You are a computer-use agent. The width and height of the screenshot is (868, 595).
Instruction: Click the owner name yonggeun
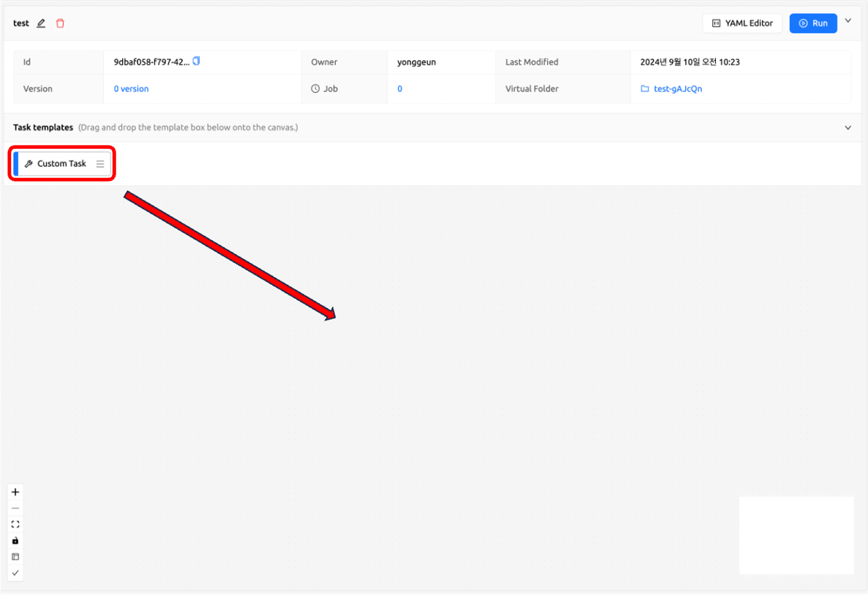416,62
